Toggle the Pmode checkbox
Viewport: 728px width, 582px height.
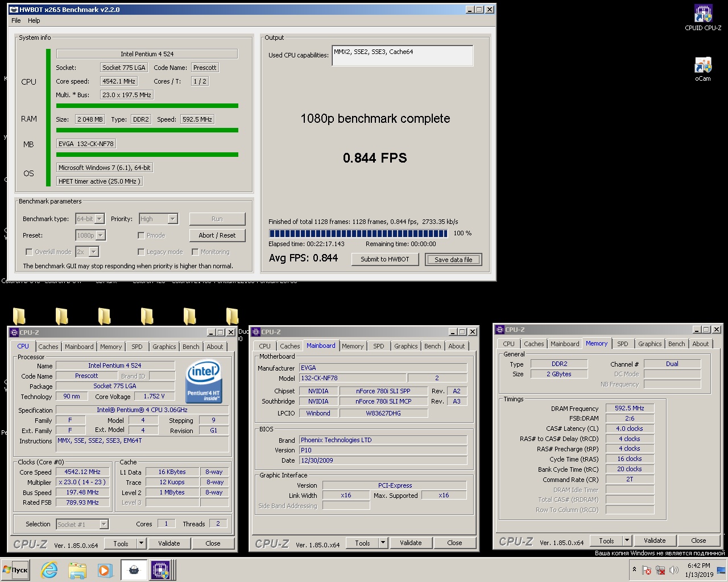point(141,235)
